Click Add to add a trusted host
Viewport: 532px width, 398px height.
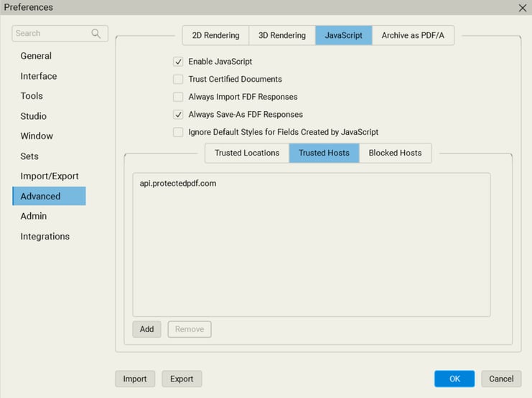[146, 329]
